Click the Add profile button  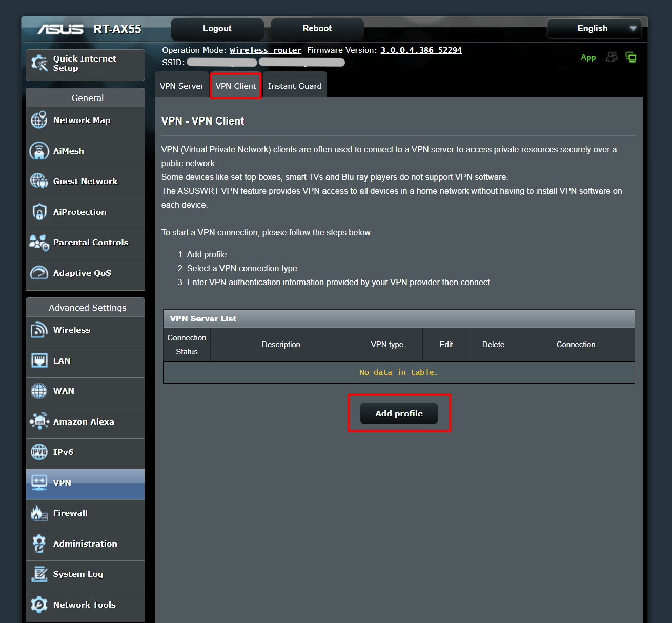(x=399, y=413)
